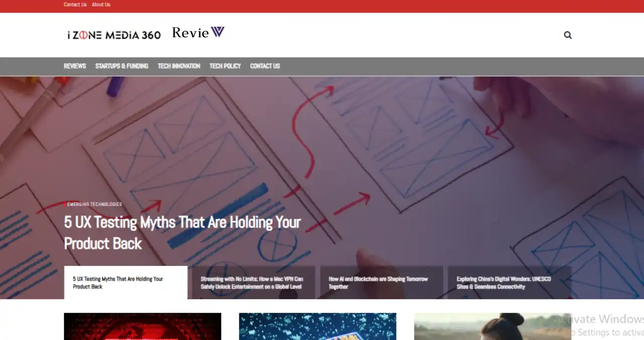
Task: Select the white 5 UX Testing Myths slide tab
Action: tap(126, 283)
